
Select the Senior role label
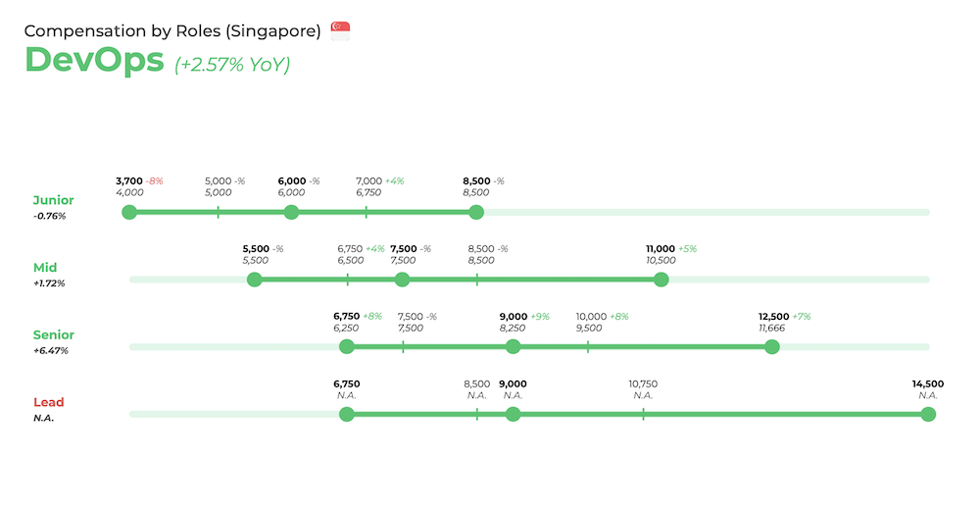pos(54,334)
